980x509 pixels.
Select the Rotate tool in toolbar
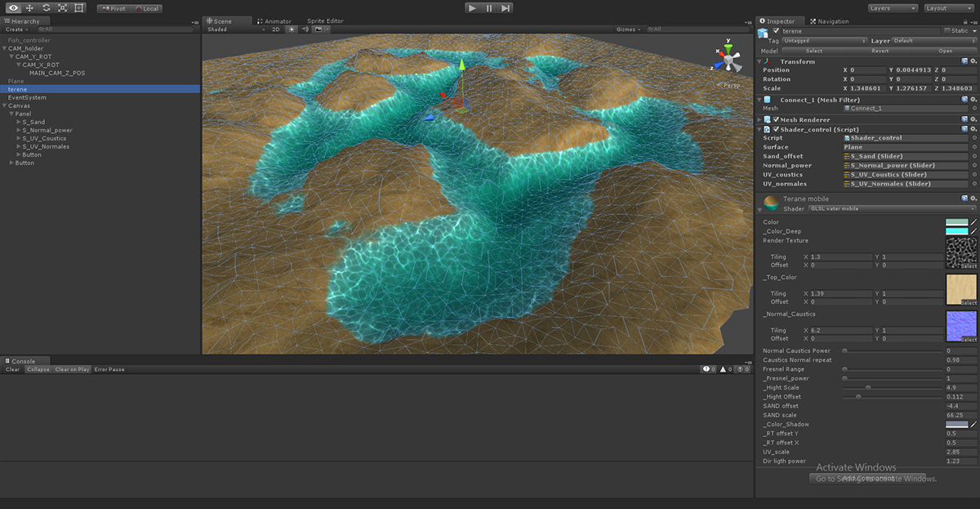[46, 7]
